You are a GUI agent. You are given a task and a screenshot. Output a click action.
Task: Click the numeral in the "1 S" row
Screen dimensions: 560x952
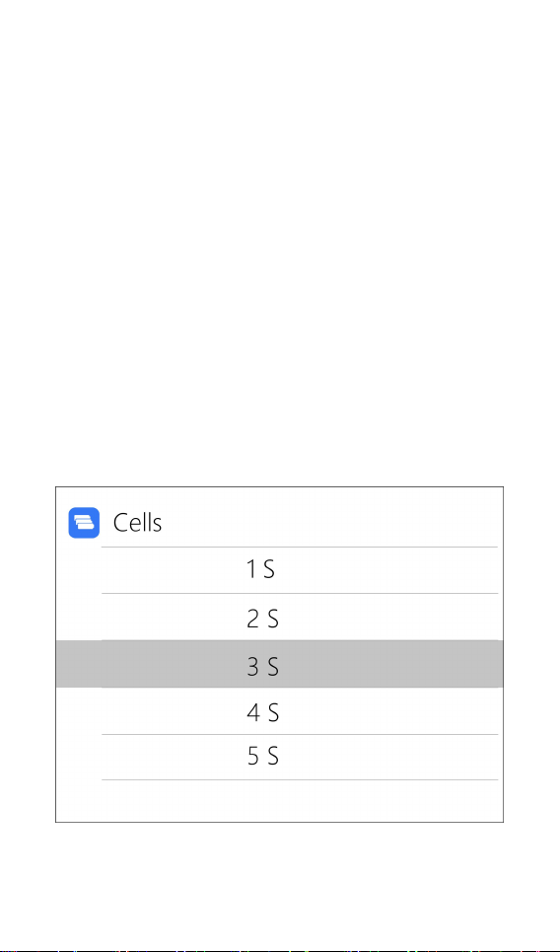(251, 570)
